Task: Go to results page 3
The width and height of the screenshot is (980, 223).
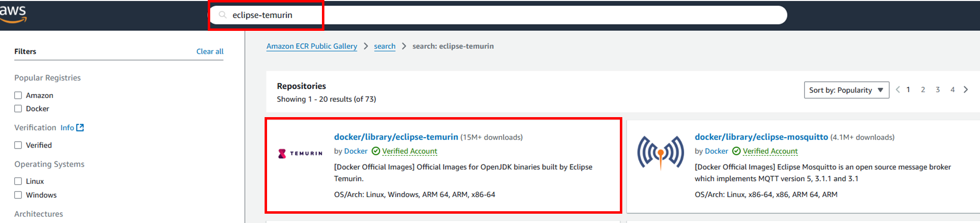Action: [x=937, y=90]
